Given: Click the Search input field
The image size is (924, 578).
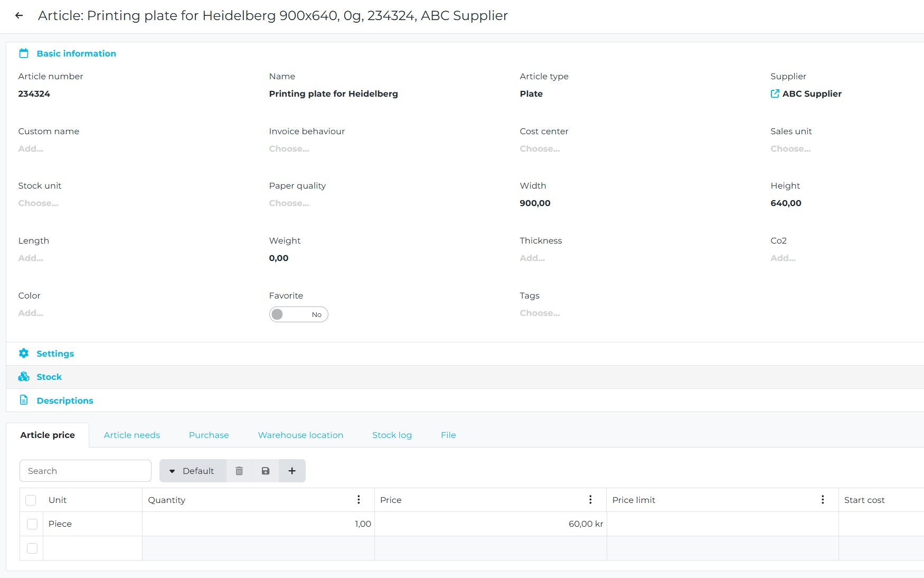Looking at the screenshot, I should (86, 471).
